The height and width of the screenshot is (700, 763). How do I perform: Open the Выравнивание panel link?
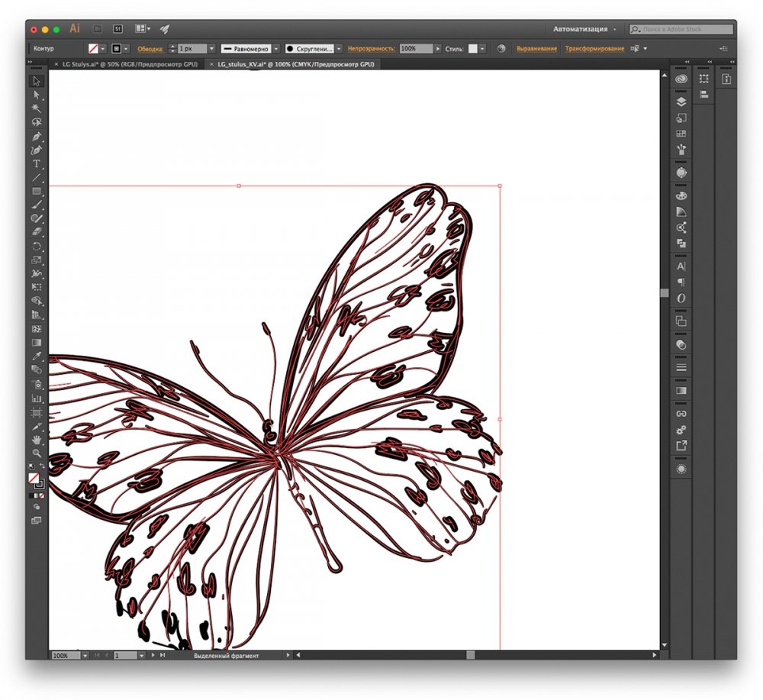(x=536, y=49)
